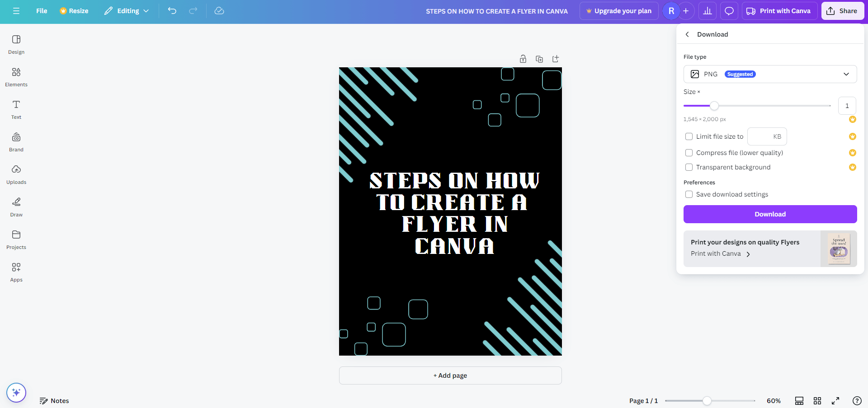Open the File menu
868x408 pixels.
point(41,10)
